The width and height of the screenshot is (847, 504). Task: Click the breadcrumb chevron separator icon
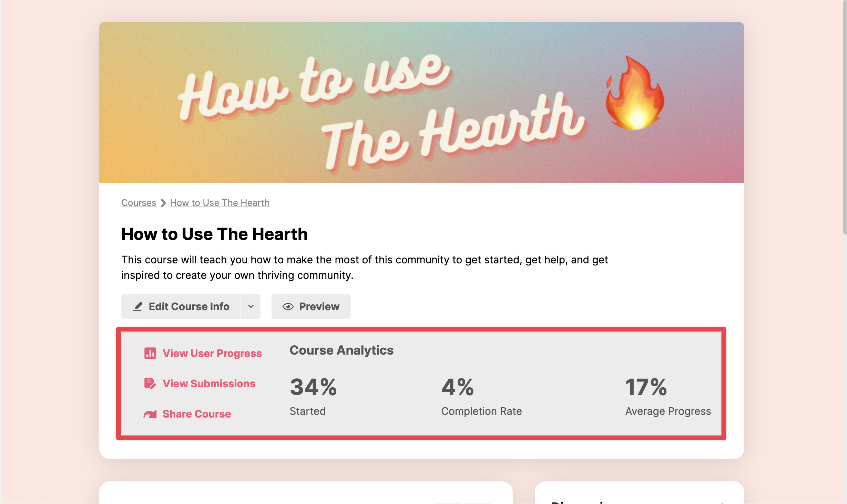pos(163,203)
